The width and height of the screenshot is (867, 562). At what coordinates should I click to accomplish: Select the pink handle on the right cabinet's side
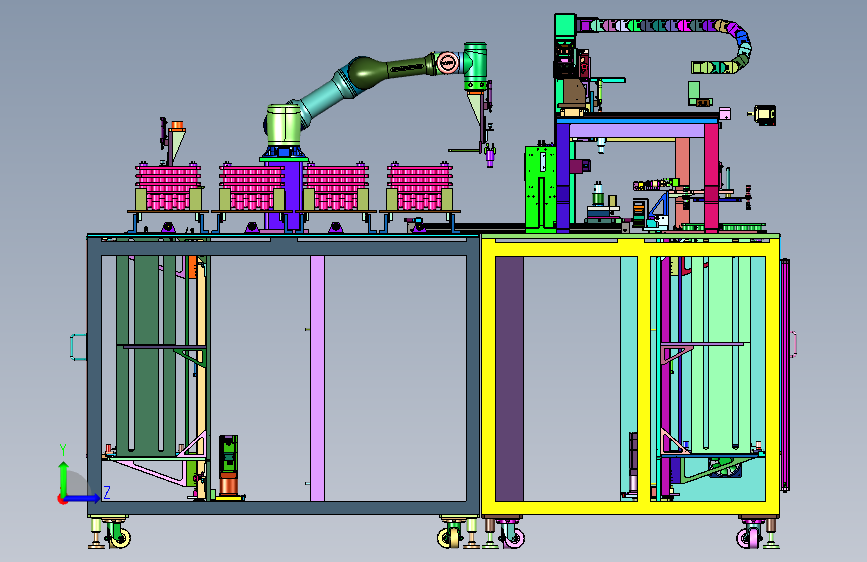(x=794, y=344)
